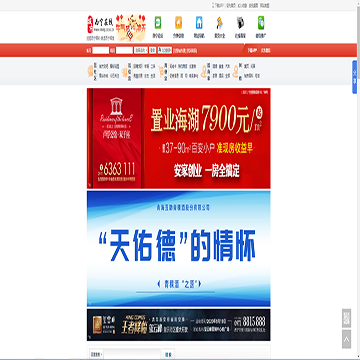The width and height of the screenshot is (360, 360).
Task: Click the password field in red bar
Action: [124, 50]
